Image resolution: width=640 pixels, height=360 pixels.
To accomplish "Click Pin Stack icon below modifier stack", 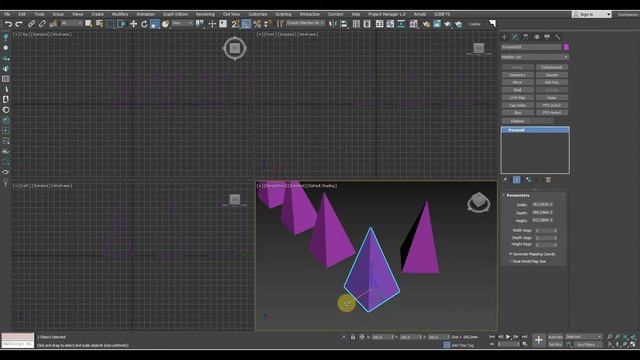I will coord(505,180).
